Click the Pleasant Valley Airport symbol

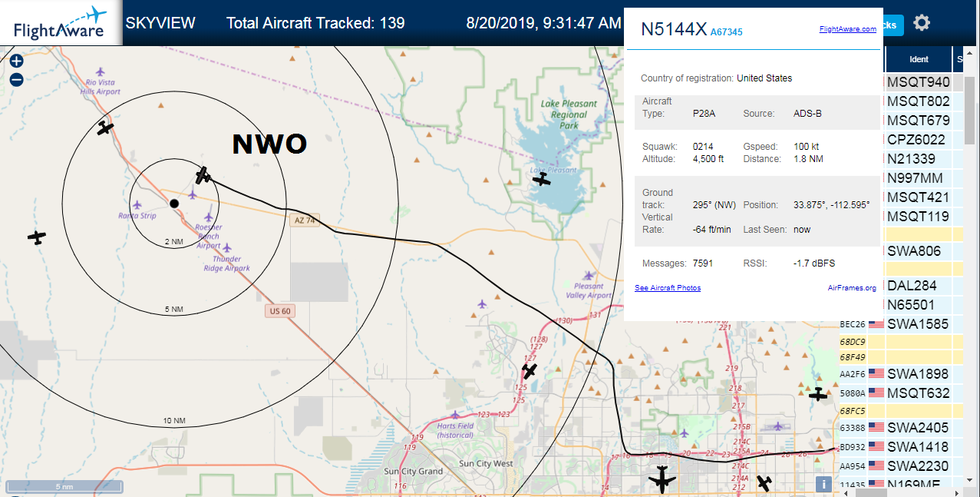coord(589,275)
